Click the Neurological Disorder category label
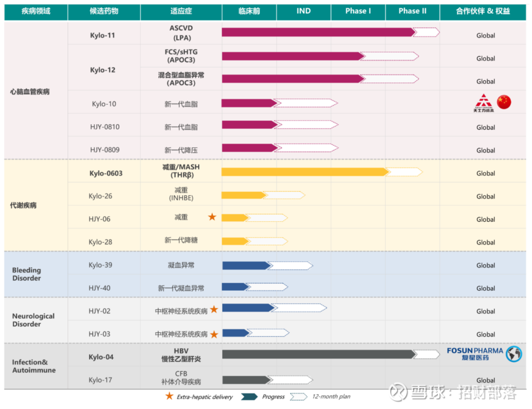 (33, 320)
